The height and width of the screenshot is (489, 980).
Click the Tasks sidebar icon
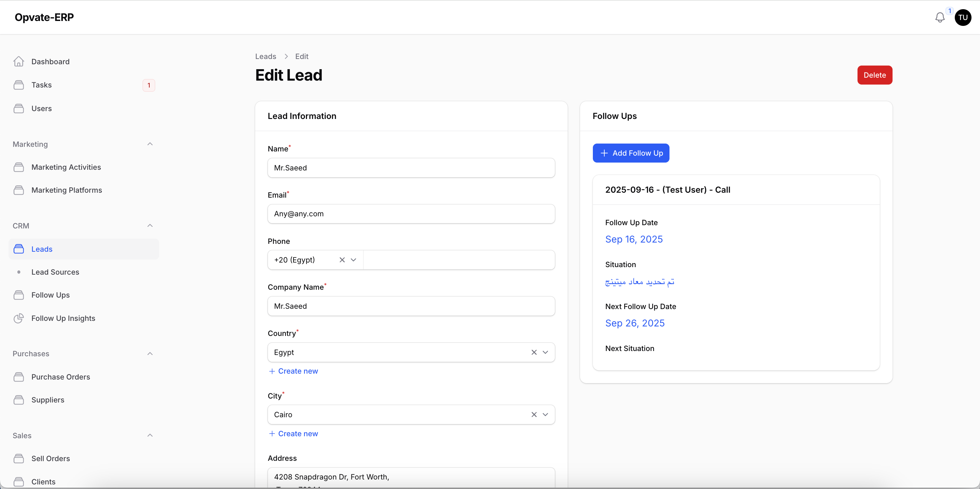[x=19, y=85]
